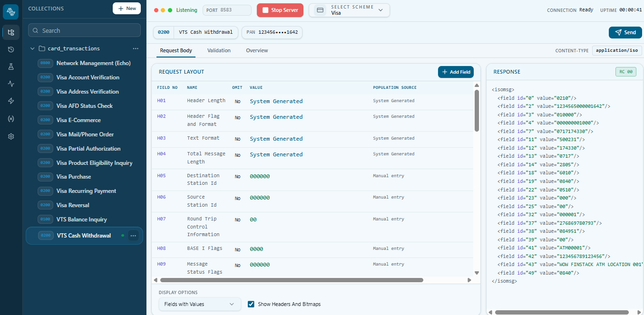644x315 pixels.
Task: Toggle Omit value for H09 Message Status Flags
Action: (237, 265)
